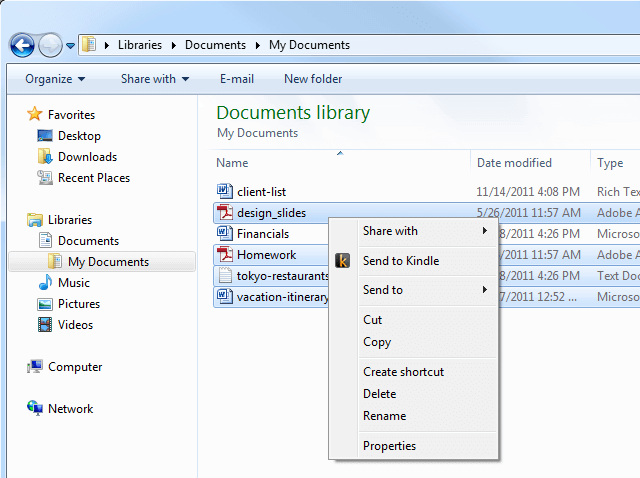Click the Forward navigation arrow button

50,45
